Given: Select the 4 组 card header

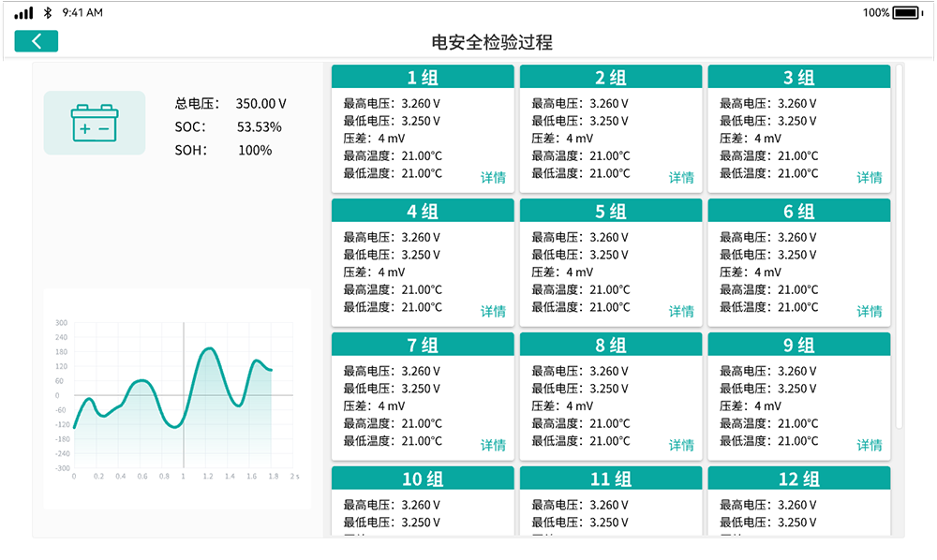Looking at the screenshot, I should pyautogui.click(x=423, y=211).
